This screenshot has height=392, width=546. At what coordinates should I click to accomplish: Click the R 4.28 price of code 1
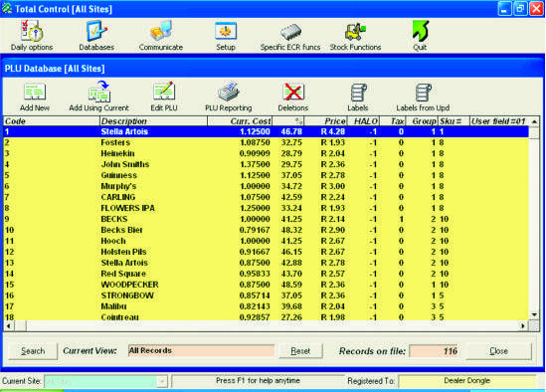tap(333, 131)
